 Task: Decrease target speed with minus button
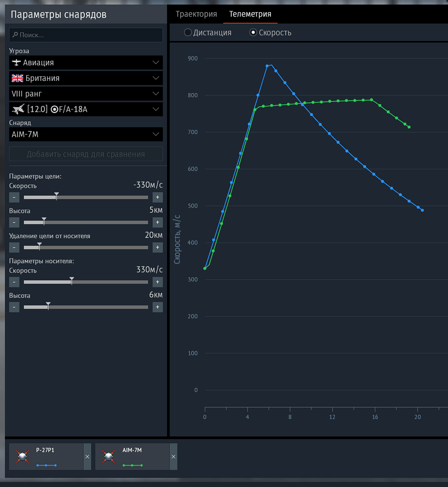pos(14,197)
